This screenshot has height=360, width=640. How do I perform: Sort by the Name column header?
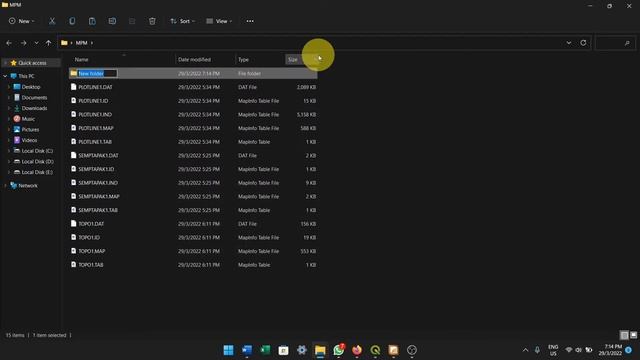(82, 60)
